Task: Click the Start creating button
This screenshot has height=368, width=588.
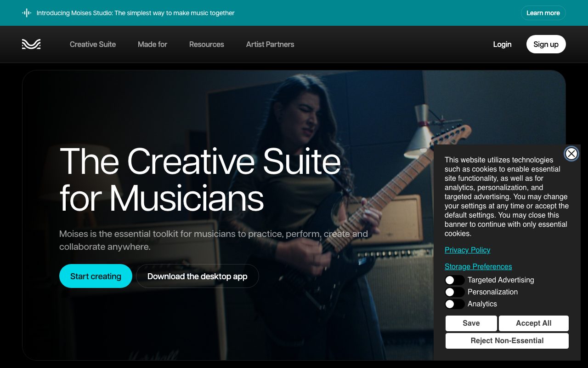Action: (96, 276)
